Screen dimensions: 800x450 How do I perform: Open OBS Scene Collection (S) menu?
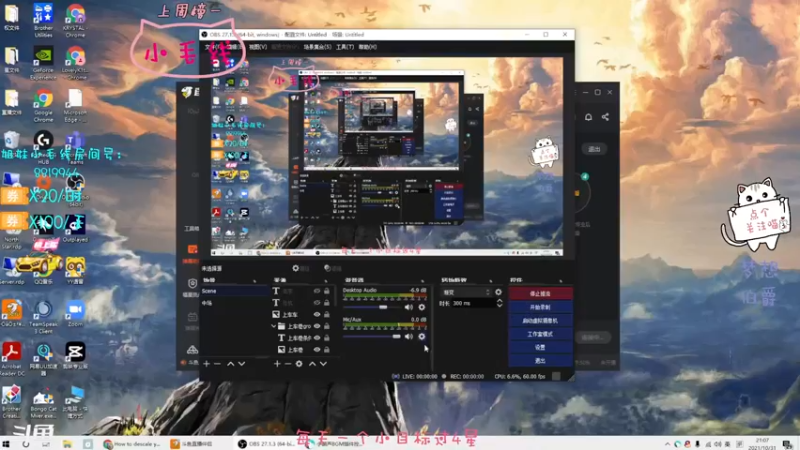(317, 47)
